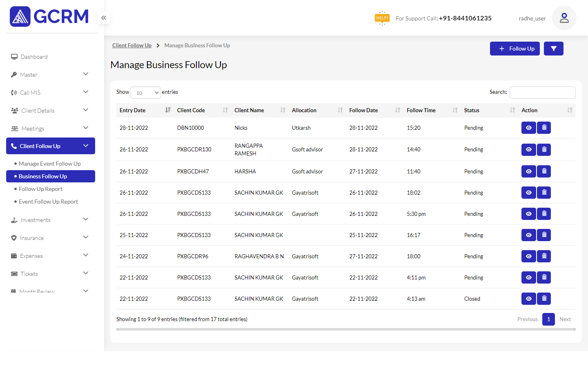The height and width of the screenshot is (366, 588).
Task: Click the GCRM logo
Action: [49, 17]
